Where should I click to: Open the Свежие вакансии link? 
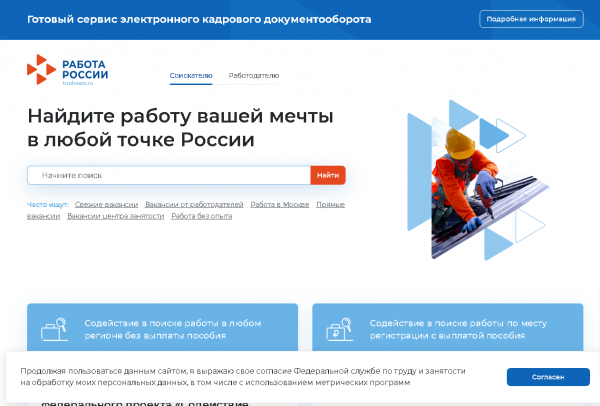tap(106, 204)
